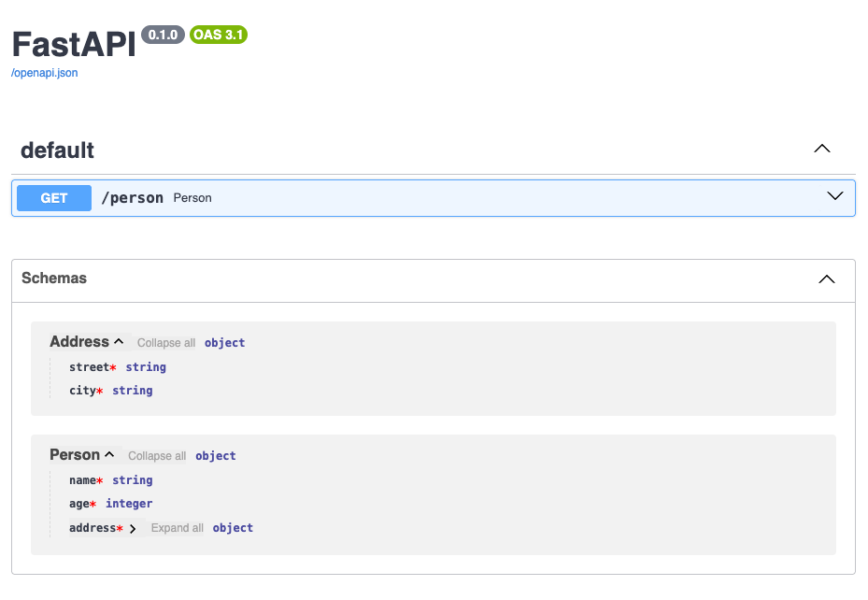Click the string type label next to name

pos(132,479)
